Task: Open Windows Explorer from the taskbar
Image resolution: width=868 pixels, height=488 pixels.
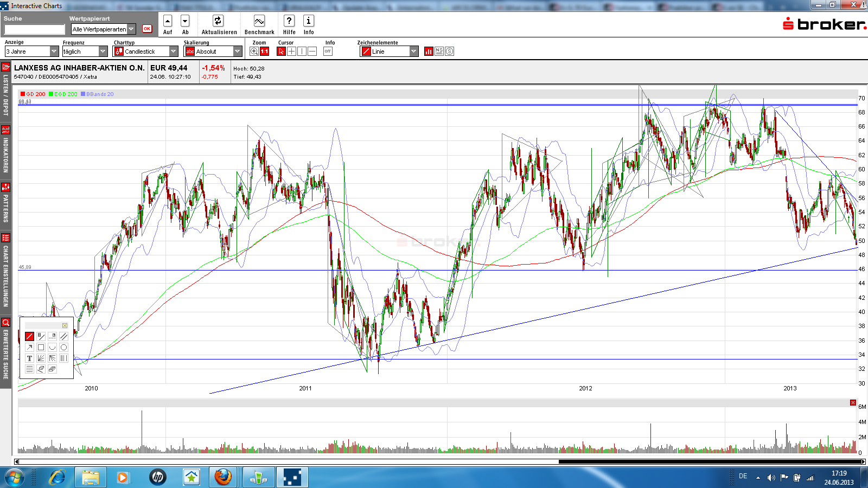Action: click(x=91, y=478)
